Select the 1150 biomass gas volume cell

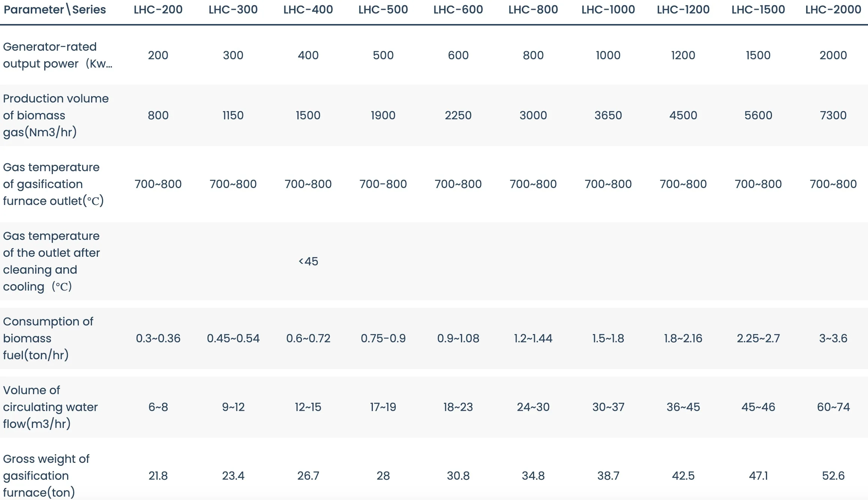click(x=233, y=115)
